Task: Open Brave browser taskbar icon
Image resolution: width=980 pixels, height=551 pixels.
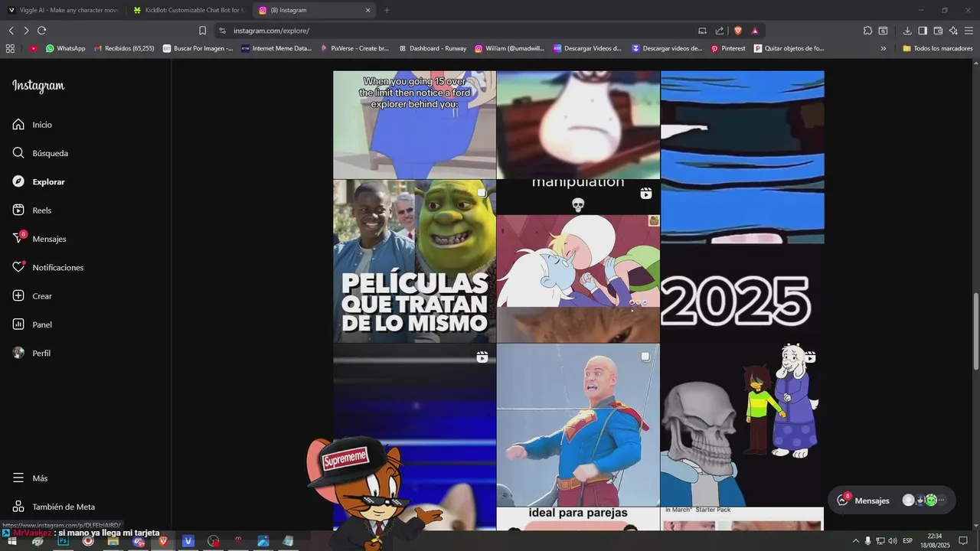Action: coord(163,541)
